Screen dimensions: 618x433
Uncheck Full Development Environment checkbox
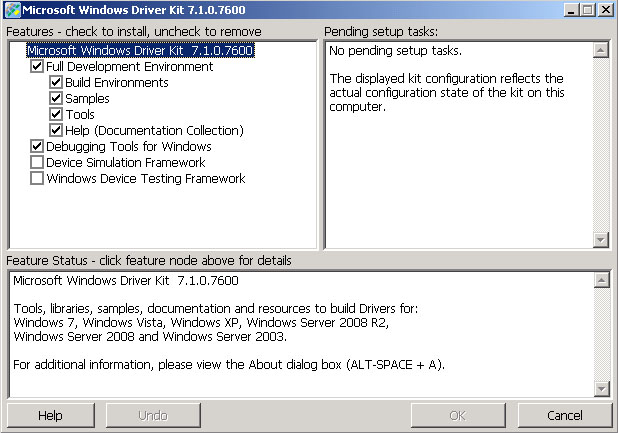tap(37, 66)
